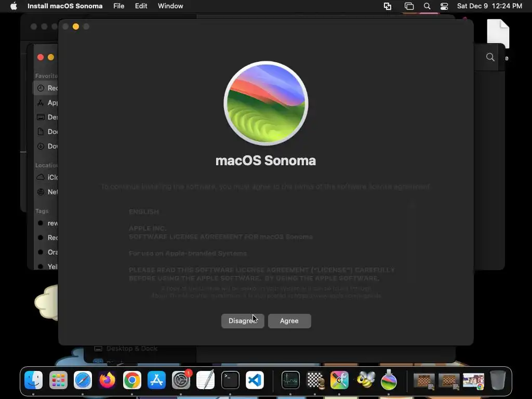Open Finder from the dock
This screenshot has width=532, height=399.
point(34,380)
